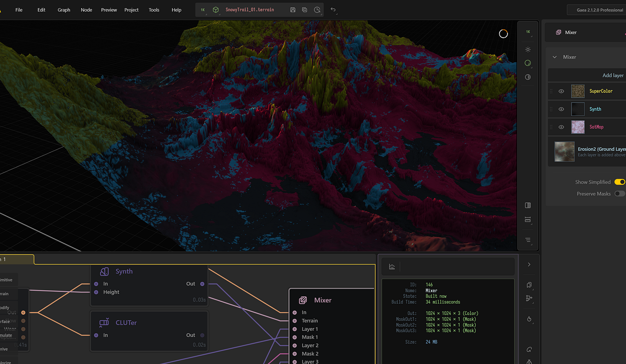Enable the Preserve Masks switch
Screen dimensions: 626x364
620,194
